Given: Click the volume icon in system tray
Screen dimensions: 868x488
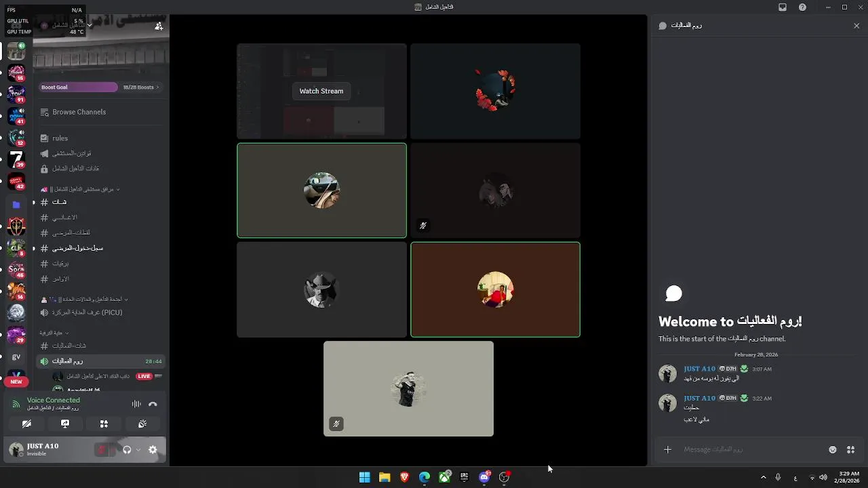Looking at the screenshot, I should click(823, 477).
